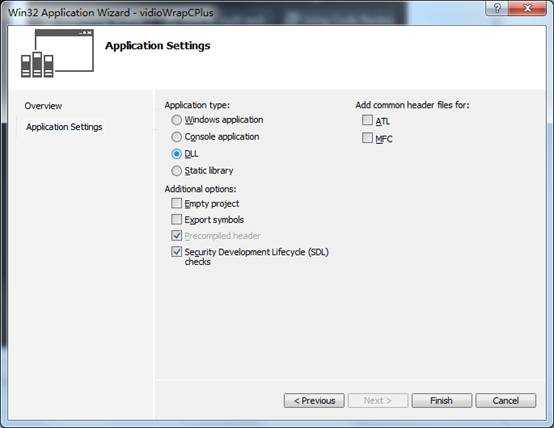The image size is (554, 428).
Task: Close the Win32 Application Wizard dialog
Action: tap(528, 8)
